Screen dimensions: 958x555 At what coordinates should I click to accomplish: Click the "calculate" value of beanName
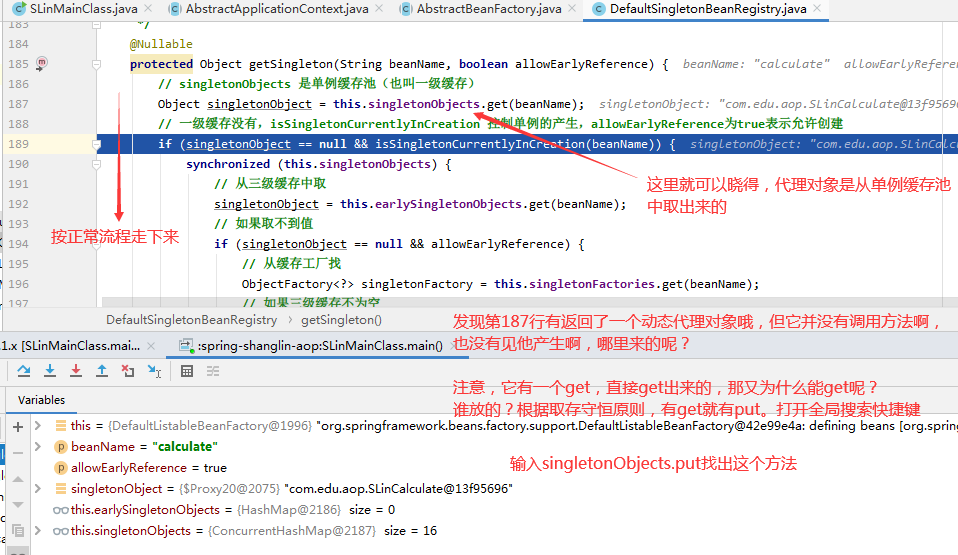point(185,447)
